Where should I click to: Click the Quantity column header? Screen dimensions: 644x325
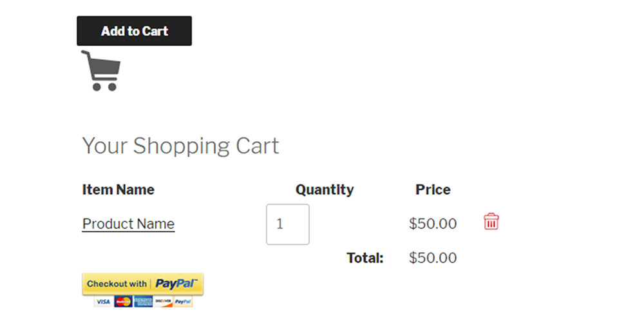pyautogui.click(x=325, y=190)
